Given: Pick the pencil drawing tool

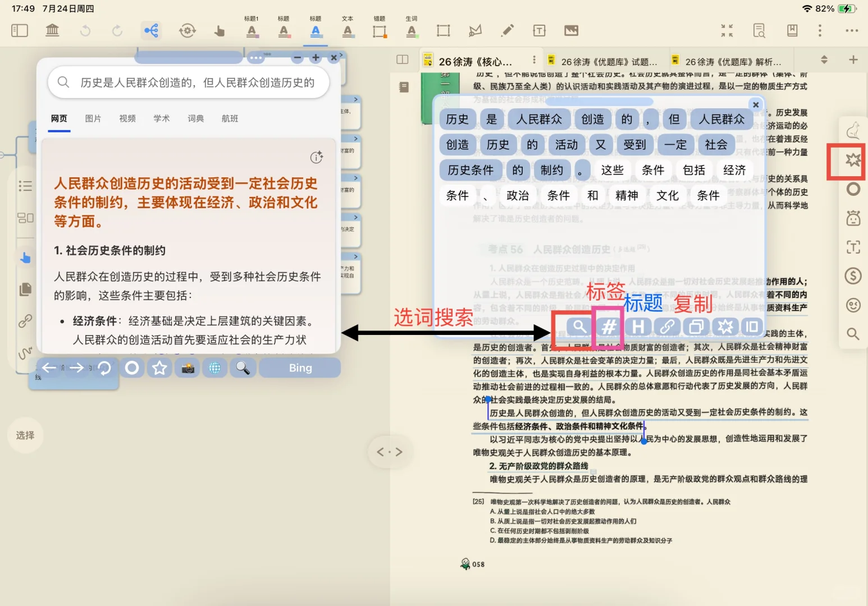Looking at the screenshot, I should (508, 31).
